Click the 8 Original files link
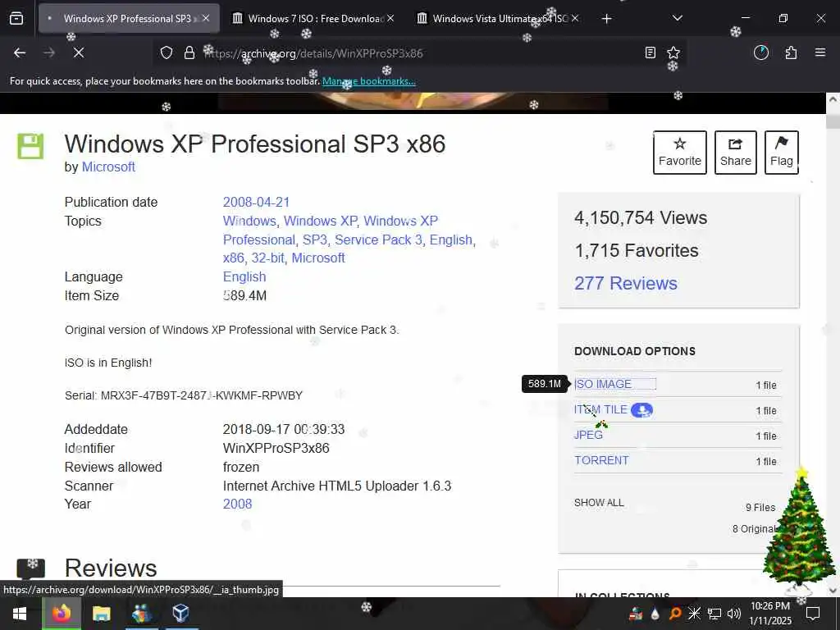The image size is (840, 630). coord(754,529)
